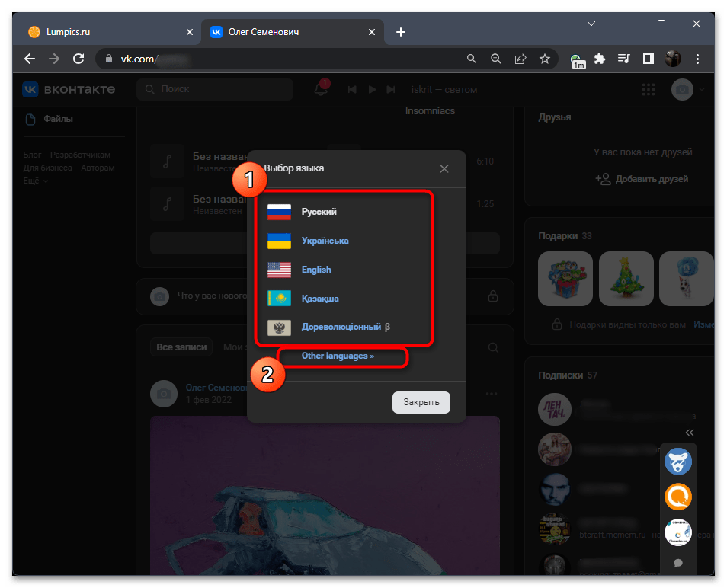Close the language dialog with X

pyautogui.click(x=444, y=168)
